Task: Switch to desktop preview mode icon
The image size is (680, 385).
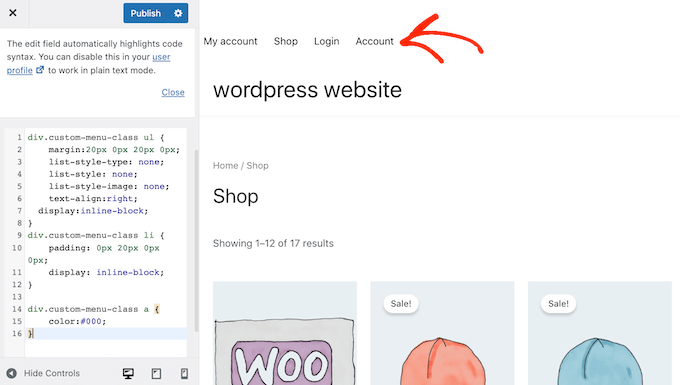Action: tap(128, 373)
